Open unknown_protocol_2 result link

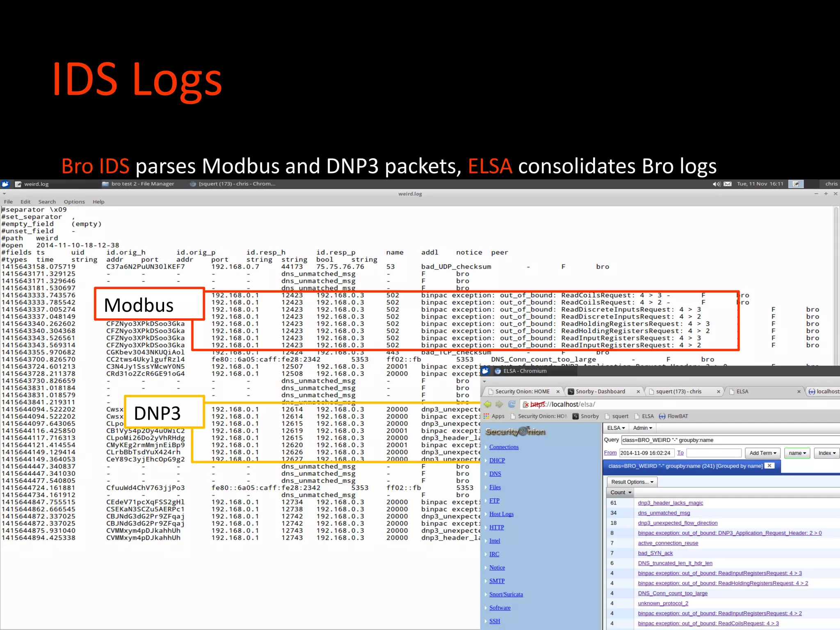click(x=663, y=603)
